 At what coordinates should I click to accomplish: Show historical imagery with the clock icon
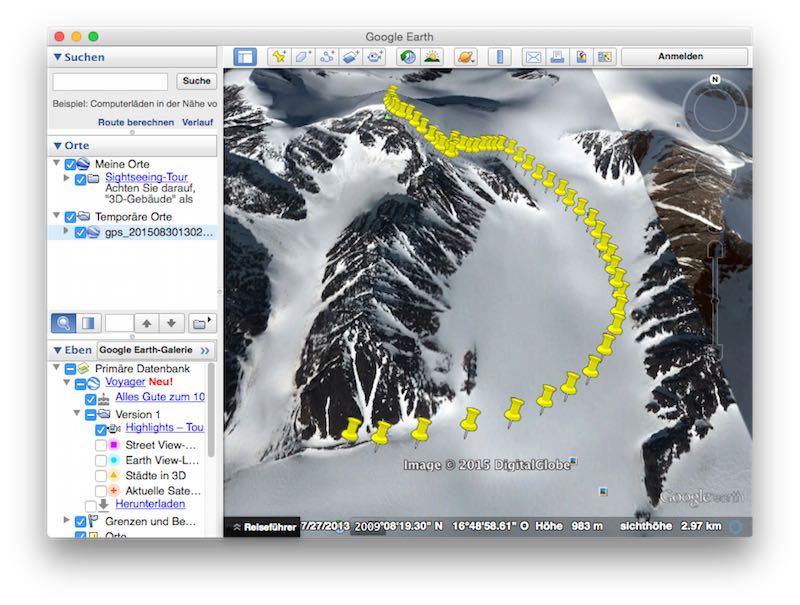[x=408, y=57]
